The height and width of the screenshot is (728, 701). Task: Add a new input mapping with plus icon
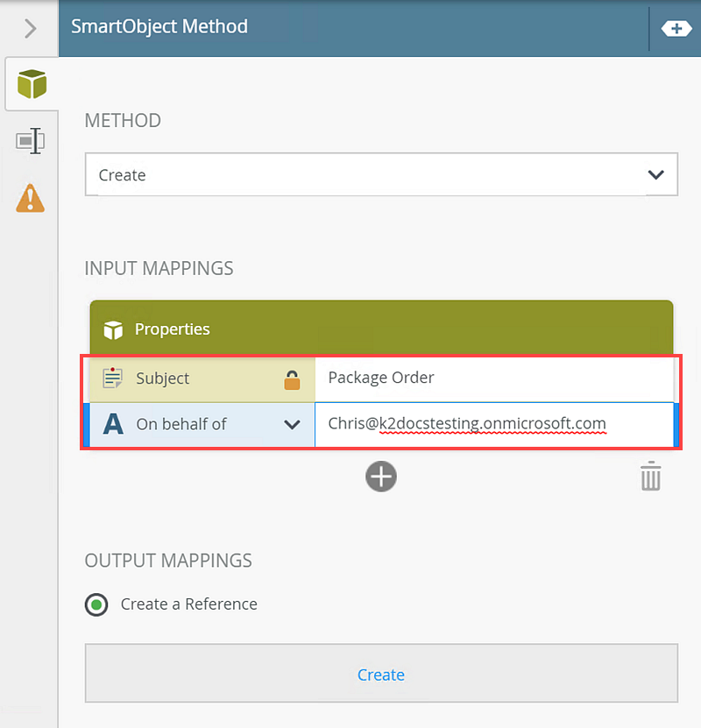381,477
